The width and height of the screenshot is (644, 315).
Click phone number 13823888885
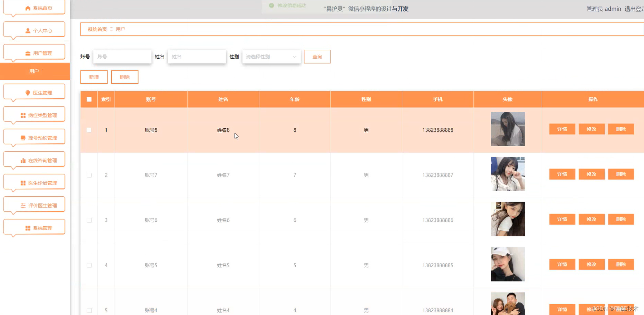point(438,265)
